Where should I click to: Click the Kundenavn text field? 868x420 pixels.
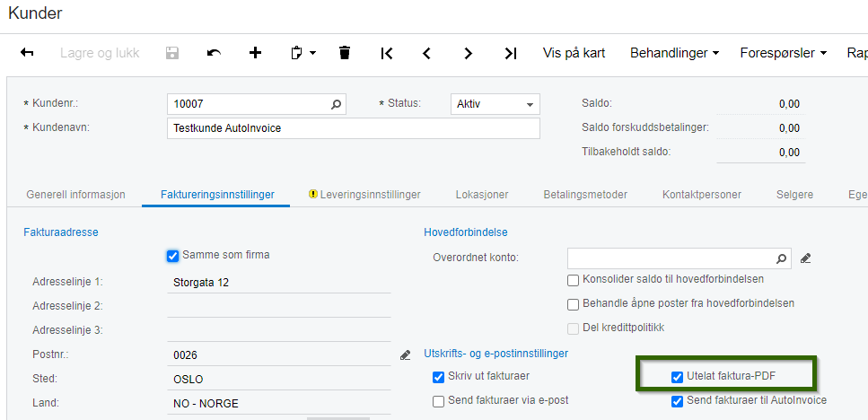354,128
